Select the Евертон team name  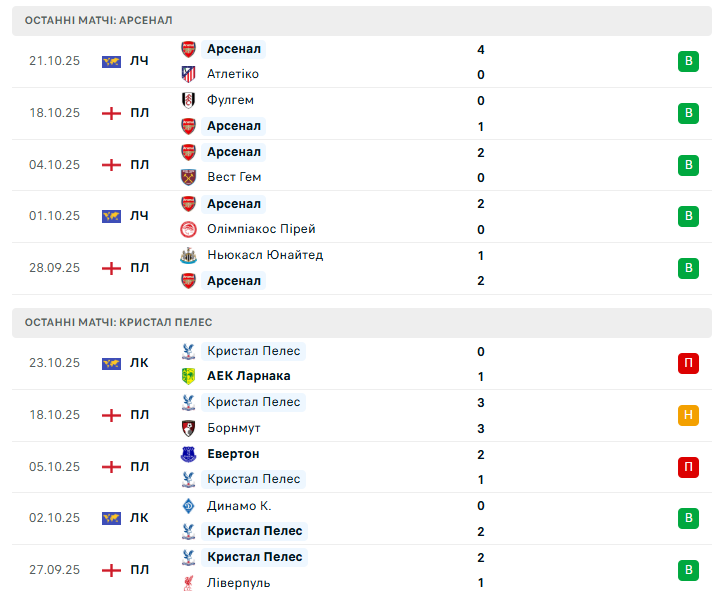pos(233,454)
